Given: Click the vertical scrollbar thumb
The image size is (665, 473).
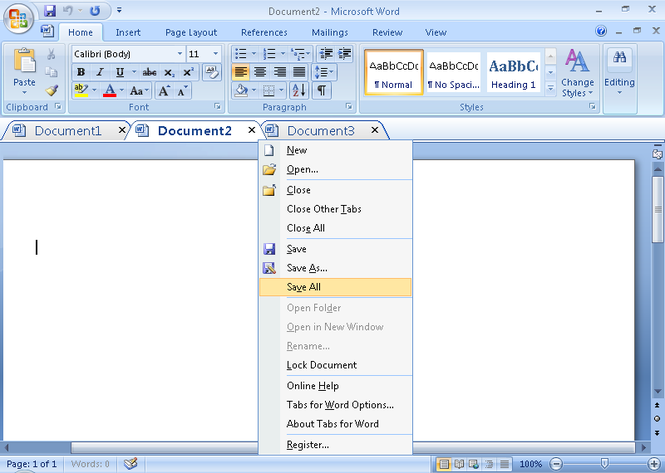Looking at the screenshot, I should coord(658,210).
